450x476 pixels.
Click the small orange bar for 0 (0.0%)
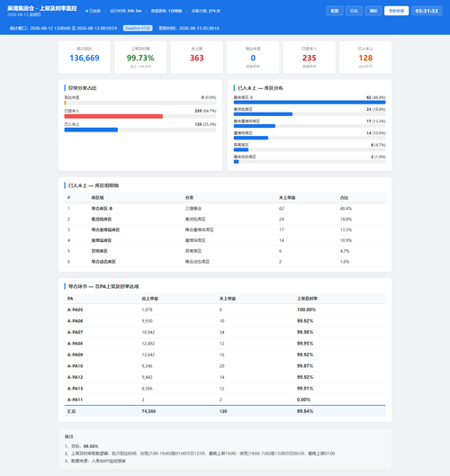[65, 103]
